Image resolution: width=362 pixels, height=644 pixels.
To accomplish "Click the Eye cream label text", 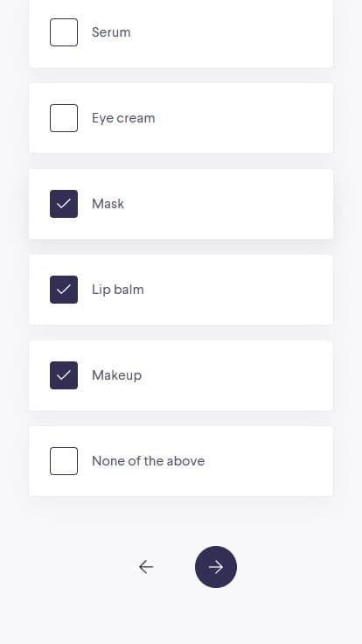I will (123, 118).
